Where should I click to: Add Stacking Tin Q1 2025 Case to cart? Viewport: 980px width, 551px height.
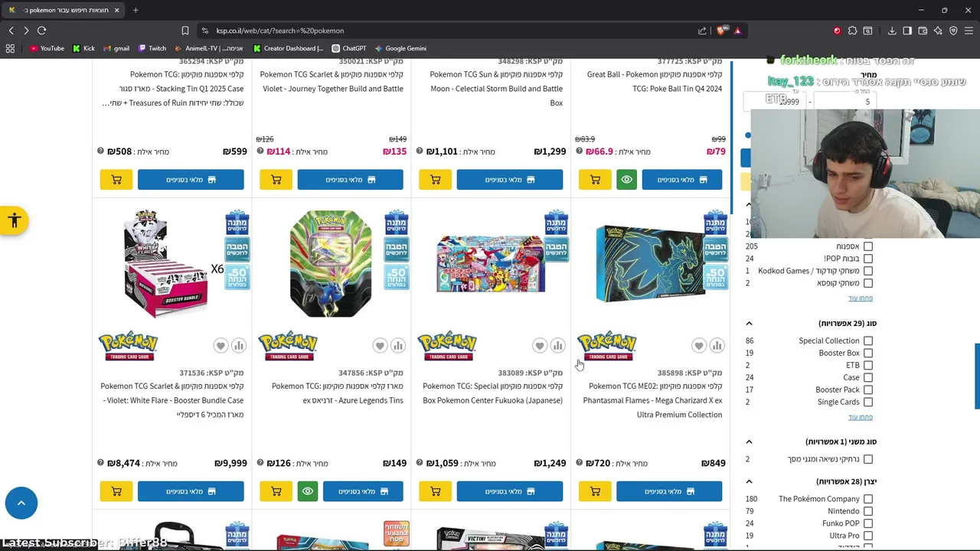click(116, 180)
